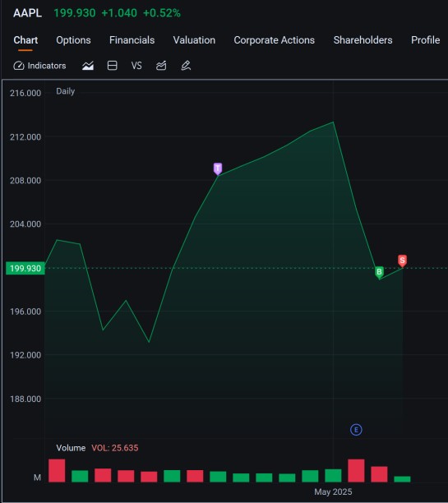Click the chart with checkmark icon
Screen dimensions: 448x503
coord(161,66)
